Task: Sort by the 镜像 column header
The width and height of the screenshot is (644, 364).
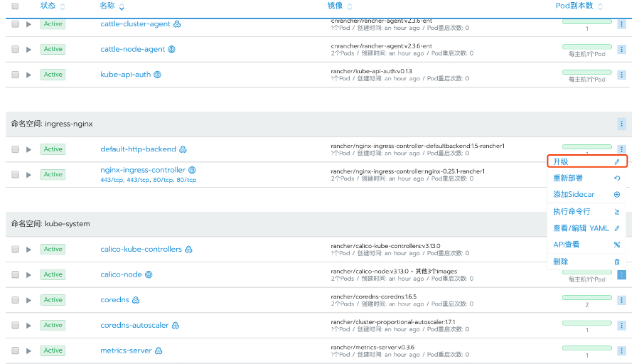Action: 340,6
